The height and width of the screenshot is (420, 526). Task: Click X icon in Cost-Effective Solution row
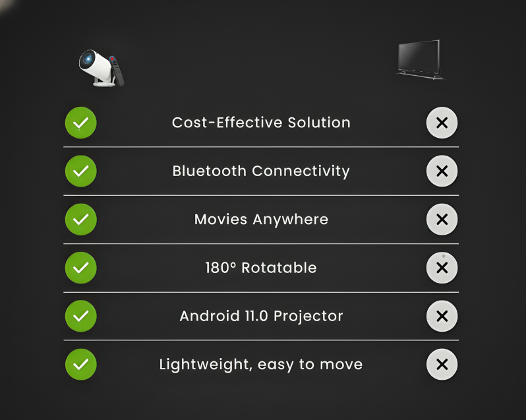(442, 123)
